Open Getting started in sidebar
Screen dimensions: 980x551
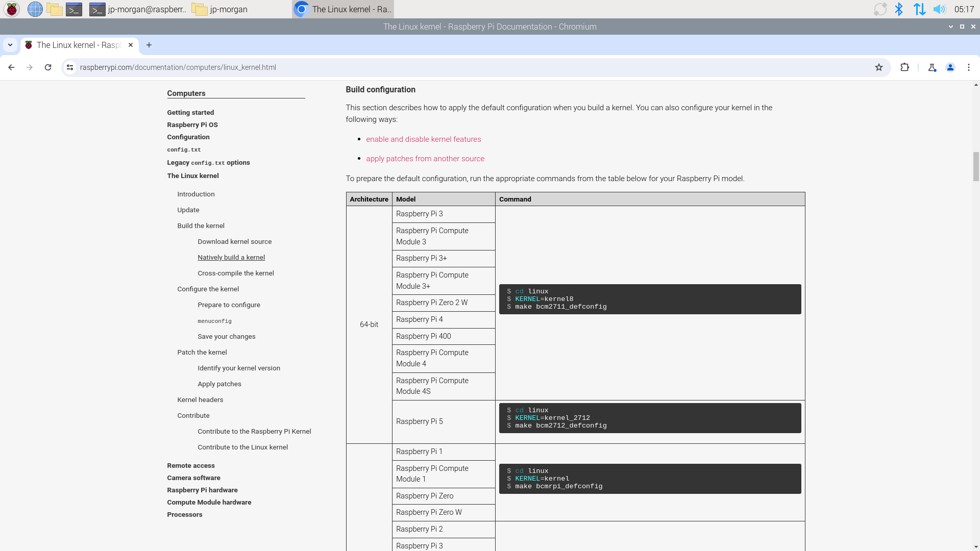coord(190,113)
